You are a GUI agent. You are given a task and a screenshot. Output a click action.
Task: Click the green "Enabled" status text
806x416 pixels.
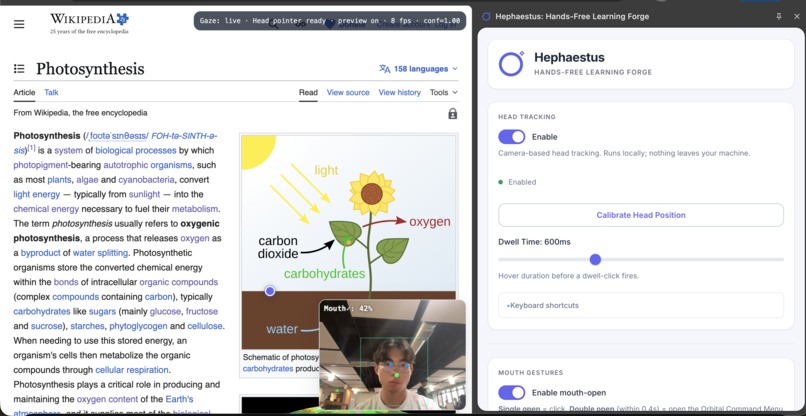click(x=522, y=182)
